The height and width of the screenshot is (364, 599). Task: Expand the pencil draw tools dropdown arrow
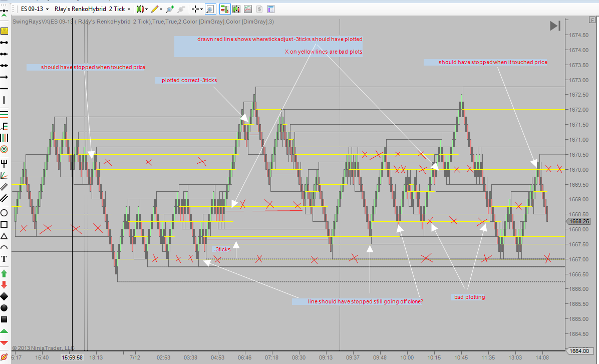[161, 9]
